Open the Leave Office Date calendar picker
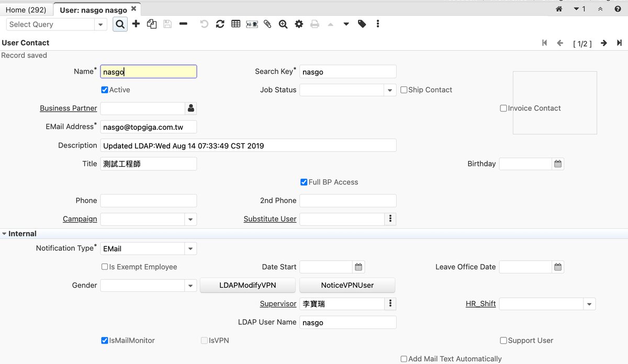This screenshot has height=364, width=628. [558, 267]
